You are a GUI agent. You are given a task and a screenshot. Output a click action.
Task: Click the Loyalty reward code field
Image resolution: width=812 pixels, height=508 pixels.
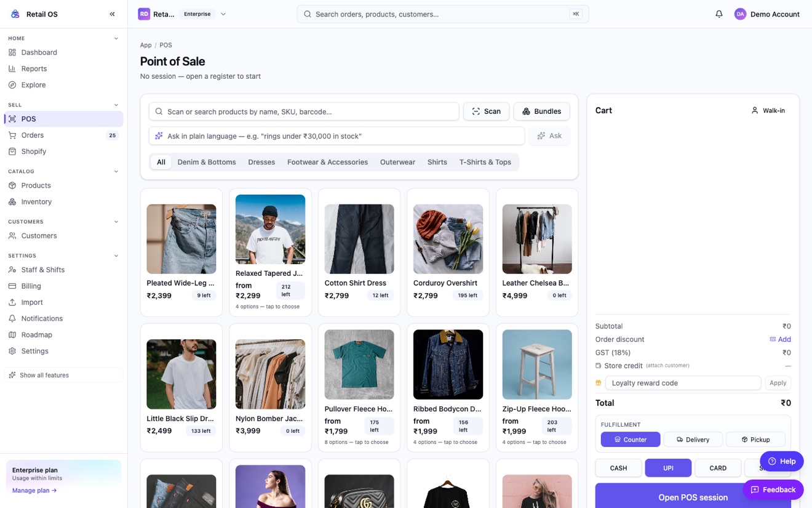(x=683, y=383)
